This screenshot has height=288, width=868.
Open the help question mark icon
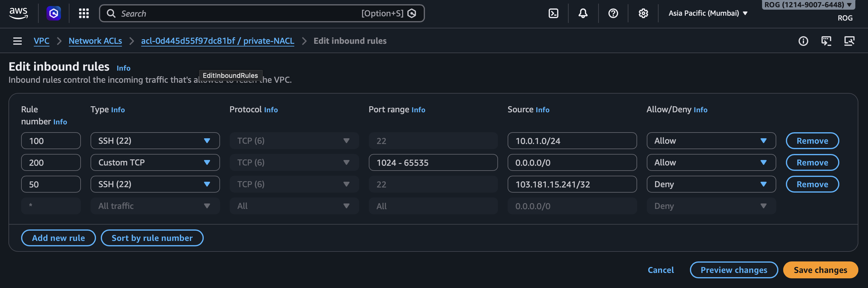(613, 14)
